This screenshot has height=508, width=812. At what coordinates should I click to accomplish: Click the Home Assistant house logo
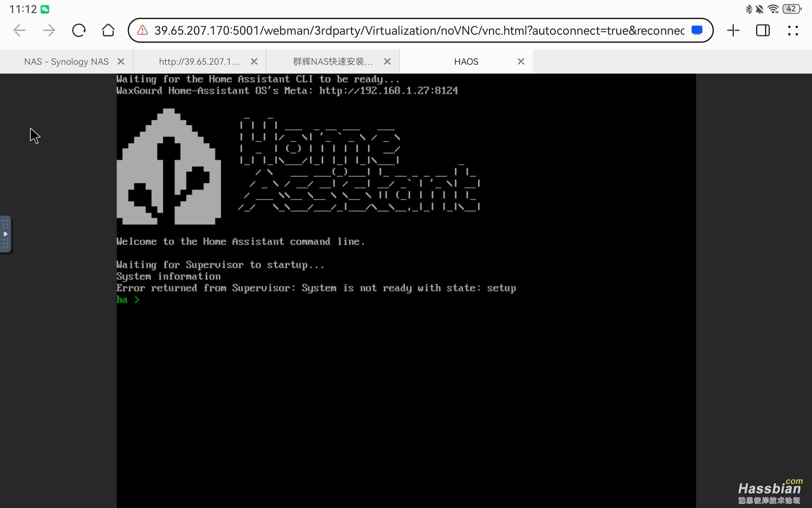point(169,166)
